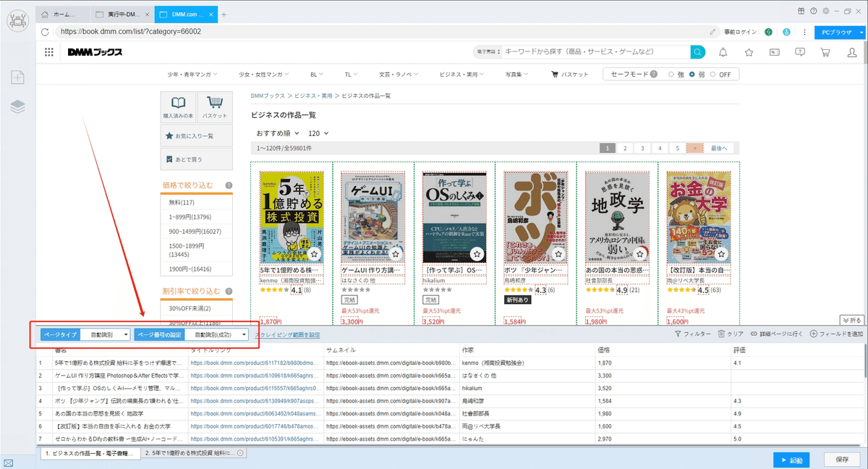This screenshot has height=469, width=868.
Task: Expand the ビジネス・実用 menu
Action: tap(462, 75)
